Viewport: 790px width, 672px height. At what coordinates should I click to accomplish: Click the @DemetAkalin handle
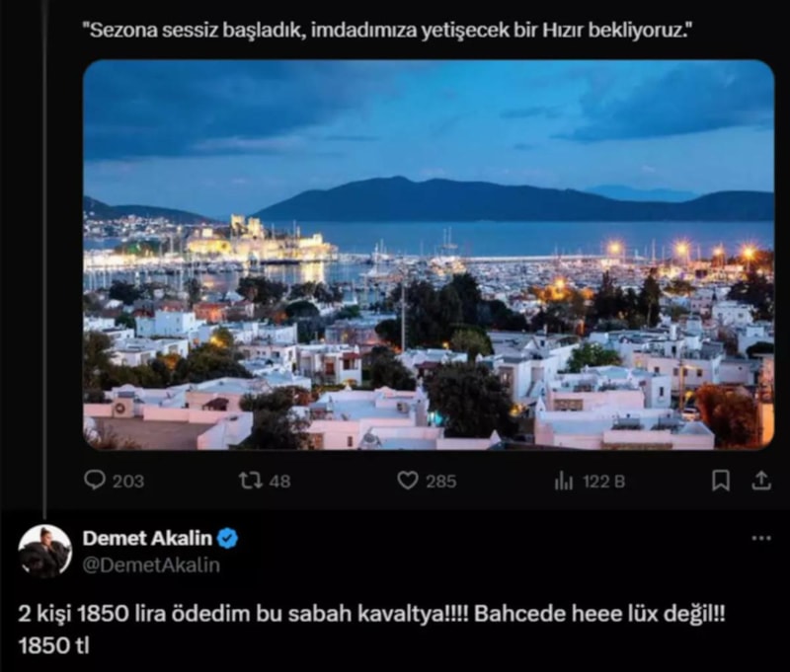(x=151, y=564)
